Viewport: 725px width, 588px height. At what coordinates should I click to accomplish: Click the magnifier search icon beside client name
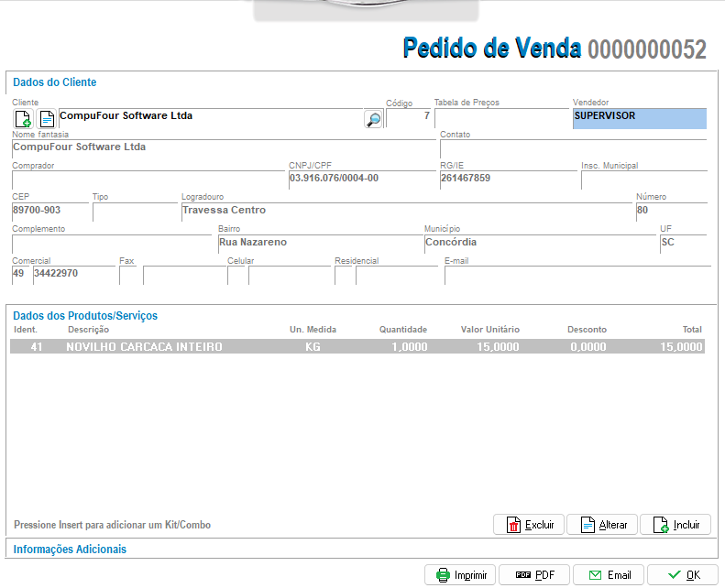[373, 118]
